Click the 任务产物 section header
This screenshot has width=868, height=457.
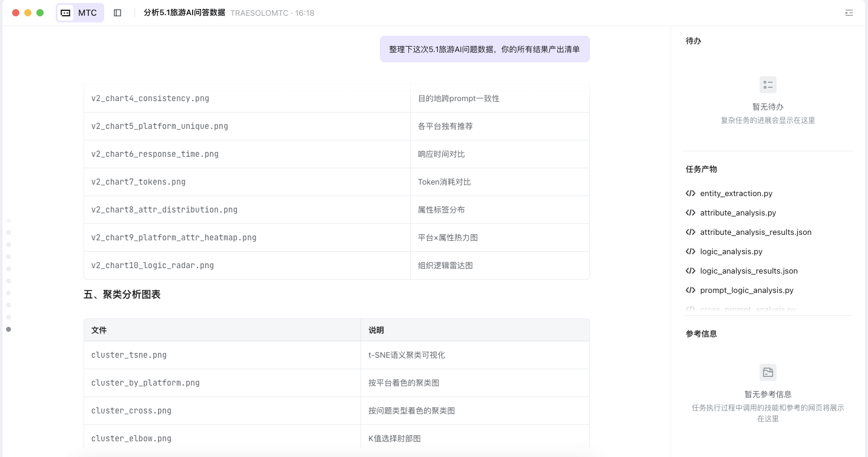pyautogui.click(x=701, y=169)
